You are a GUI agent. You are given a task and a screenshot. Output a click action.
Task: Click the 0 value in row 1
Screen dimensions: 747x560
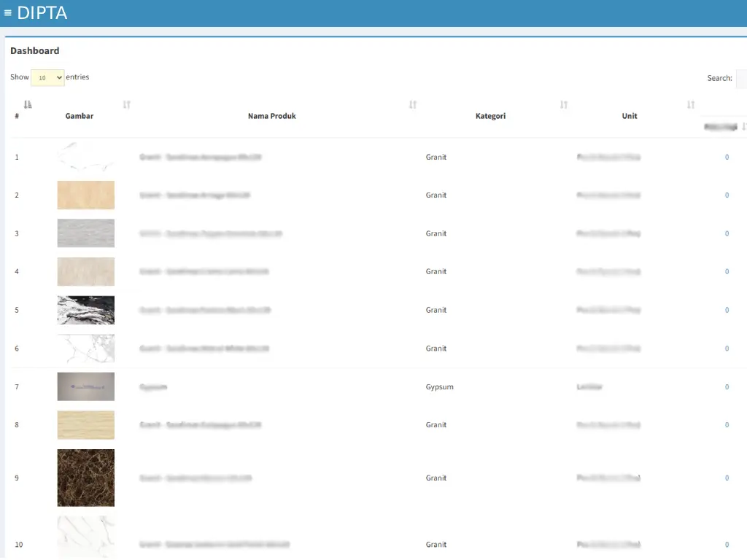click(x=727, y=157)
